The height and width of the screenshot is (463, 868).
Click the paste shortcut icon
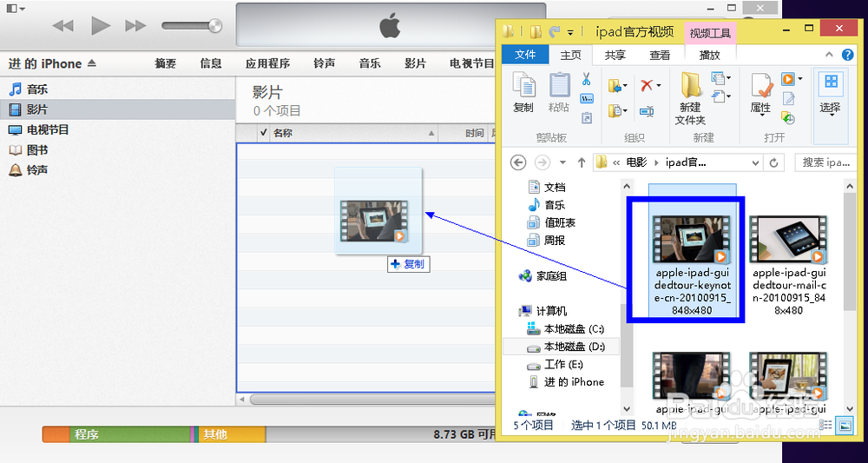tap(587, 117)
